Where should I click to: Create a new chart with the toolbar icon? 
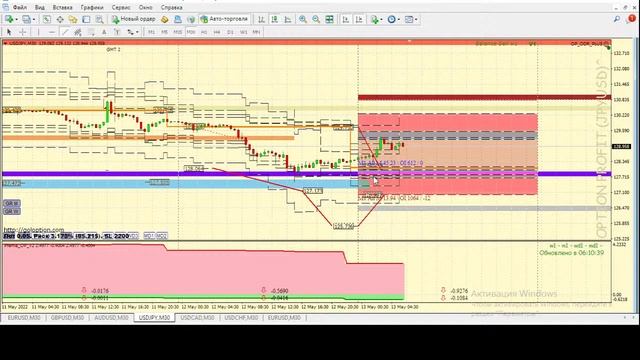pos(9,19)
